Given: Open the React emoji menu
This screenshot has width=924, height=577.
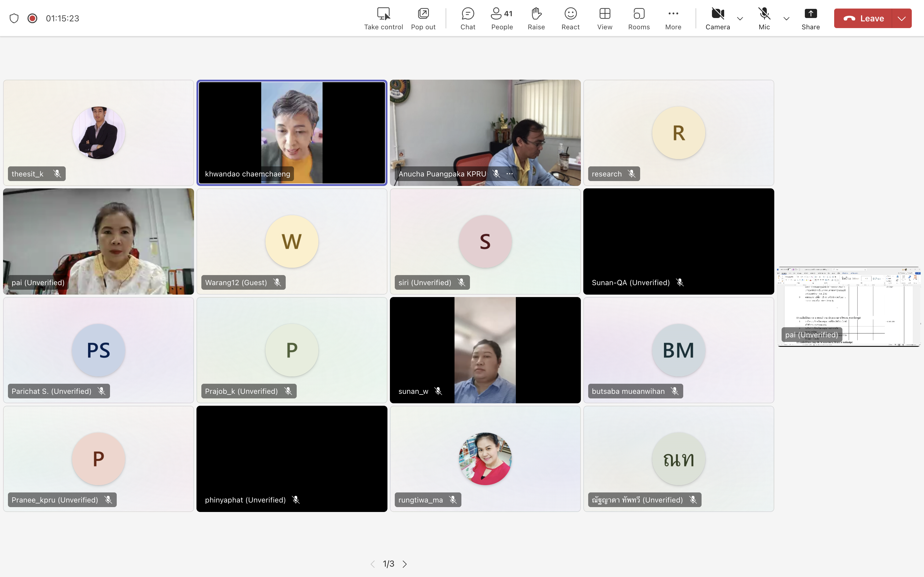Looking at the screenshot, I should (570, 18).
